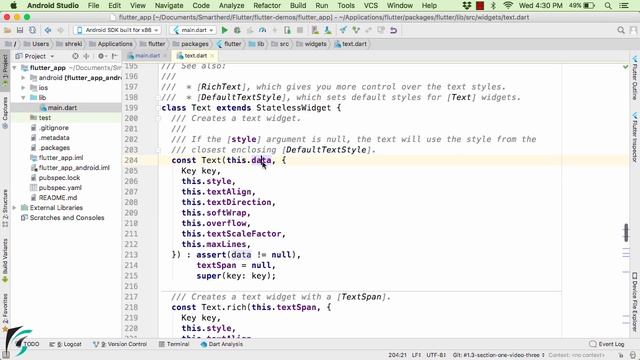Screen dimensions: 640x360
Task: Open Search Everywhere magnifier in the toolbar
Action: 621,30
